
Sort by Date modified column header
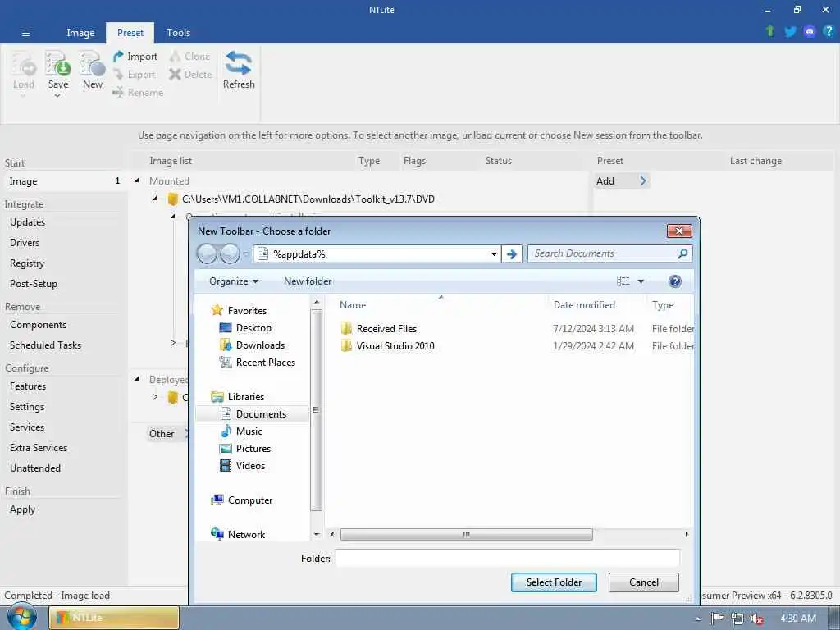[584, 305]
